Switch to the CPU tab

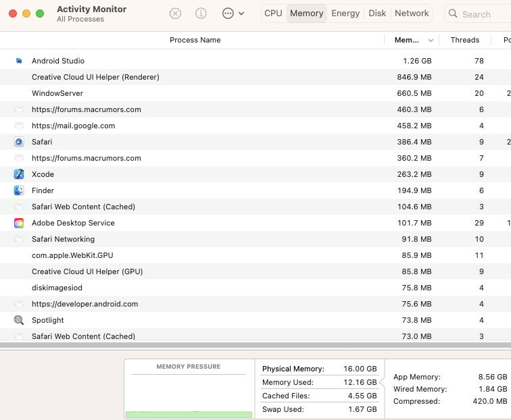[x=273, y=14]
